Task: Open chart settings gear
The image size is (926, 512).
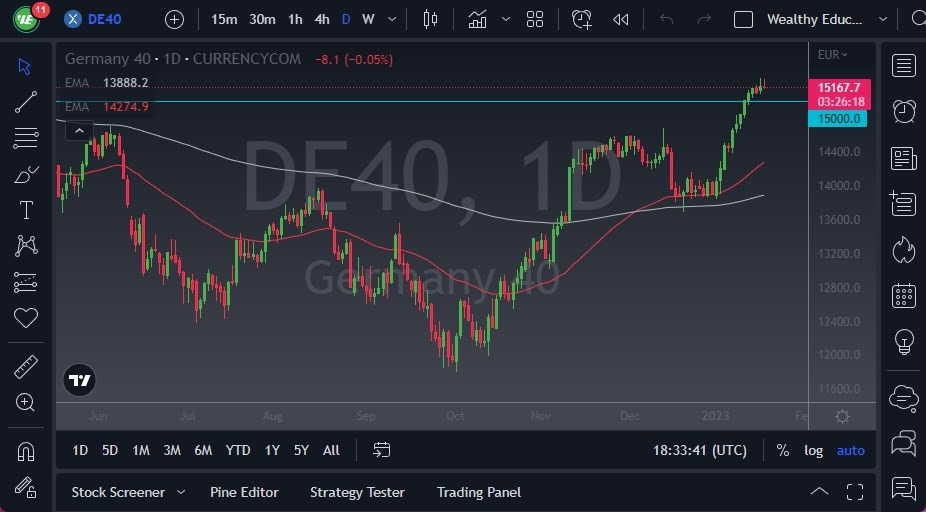Action: [843, 416]
